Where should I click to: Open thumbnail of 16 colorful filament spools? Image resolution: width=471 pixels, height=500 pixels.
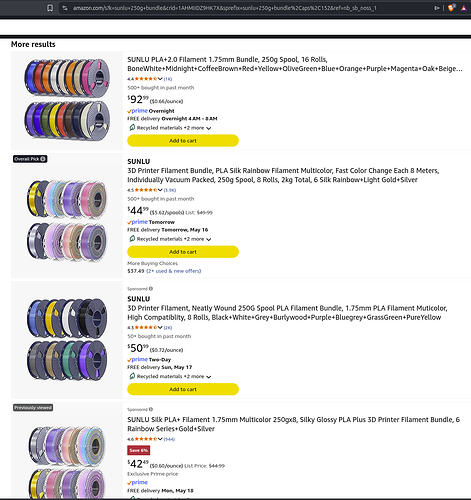click(67, 99)
